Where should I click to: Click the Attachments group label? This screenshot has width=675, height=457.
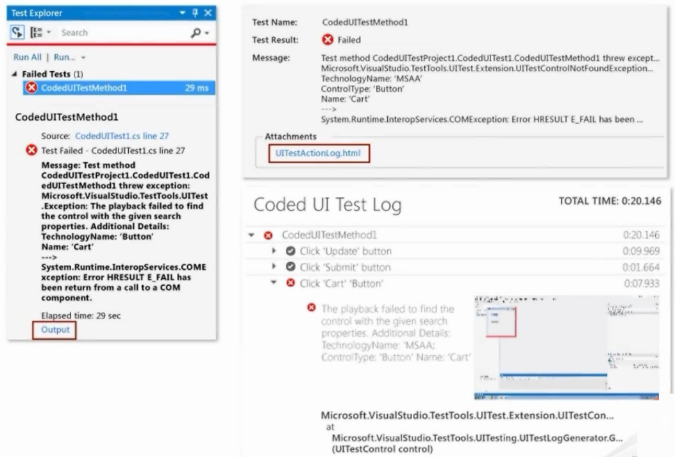291,136
